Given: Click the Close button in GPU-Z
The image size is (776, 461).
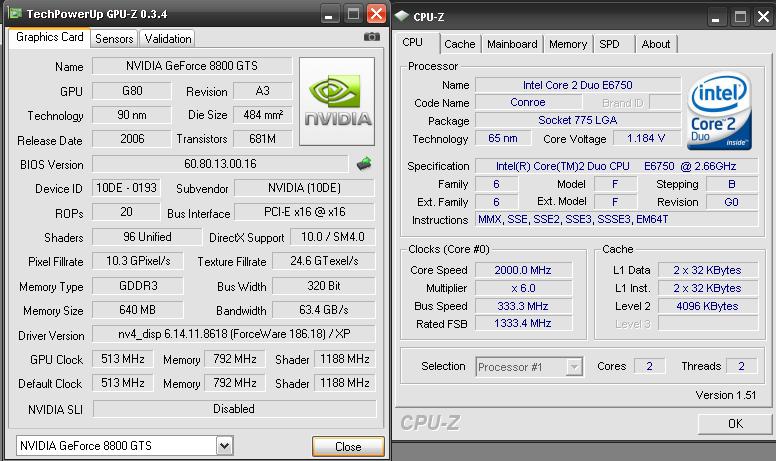Looking at the screenshot, I should pos(348,446).
